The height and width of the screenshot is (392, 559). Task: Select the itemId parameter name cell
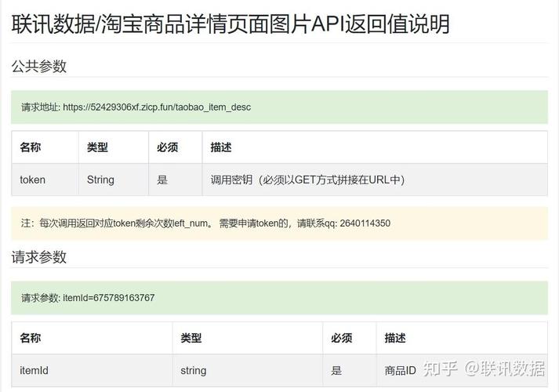pos(34,370)
